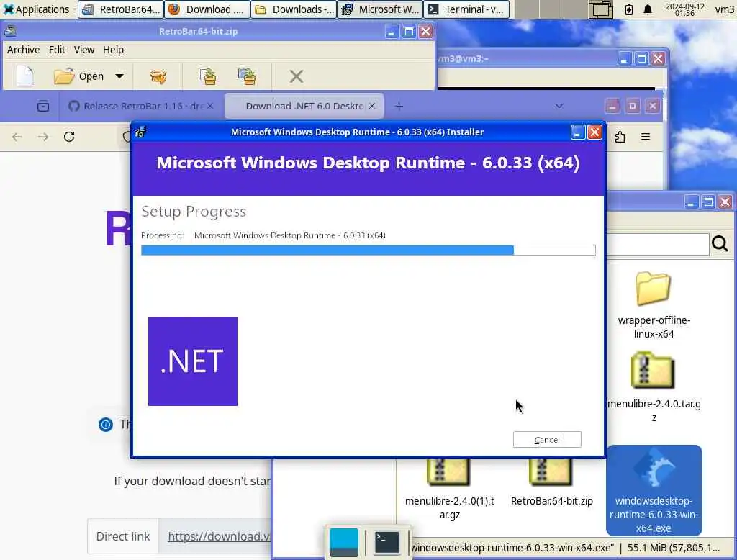This screenshot has height=560, width=737.
Task: Switch to Downloads file manager taskbar button
Action: click(294, 9)
